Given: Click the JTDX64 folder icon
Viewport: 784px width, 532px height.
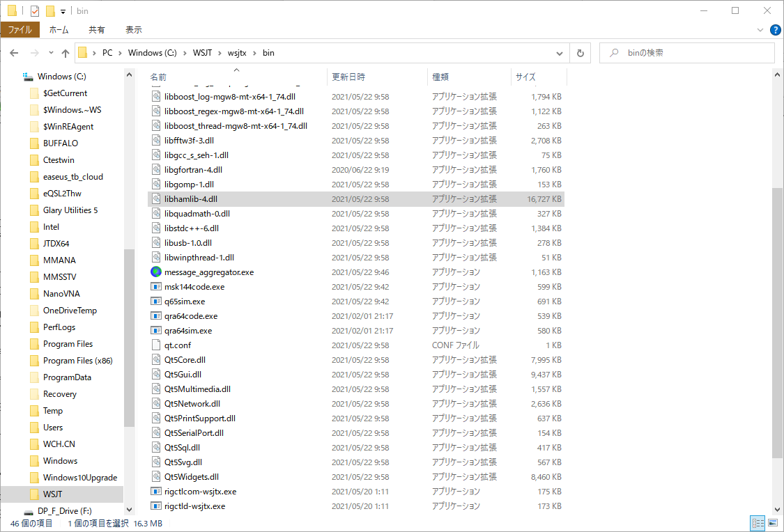Looking at the screenshot, I should pos(35,244).
